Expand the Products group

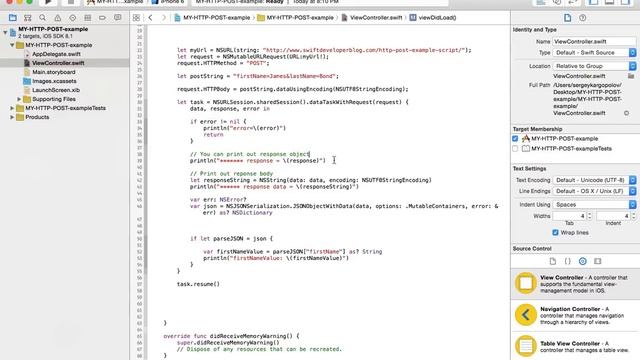(x=12, y=117)
